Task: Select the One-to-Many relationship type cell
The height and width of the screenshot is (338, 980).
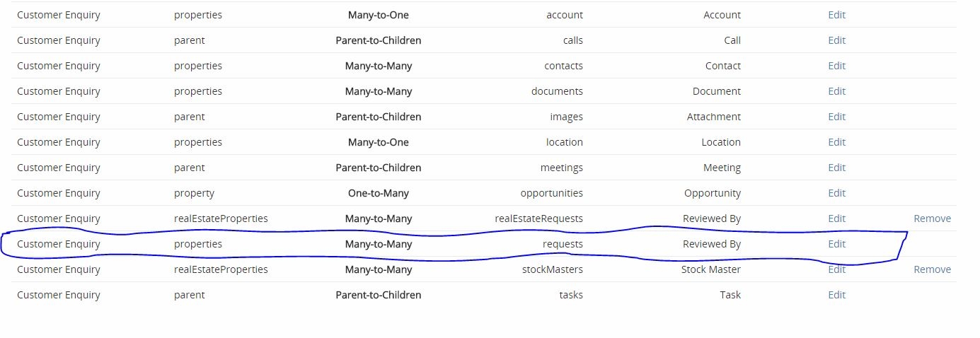Action: (x=379, y=193)
